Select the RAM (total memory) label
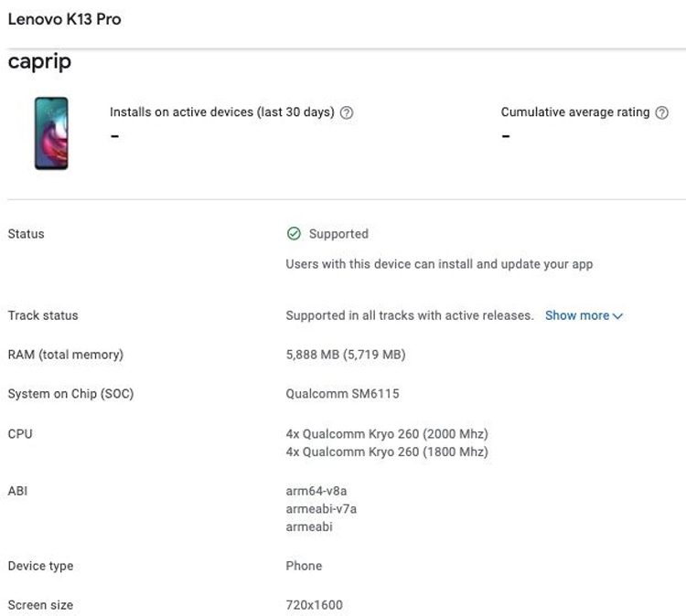The height and width of the screenshot is (616, 686). [x=65, y=355]
